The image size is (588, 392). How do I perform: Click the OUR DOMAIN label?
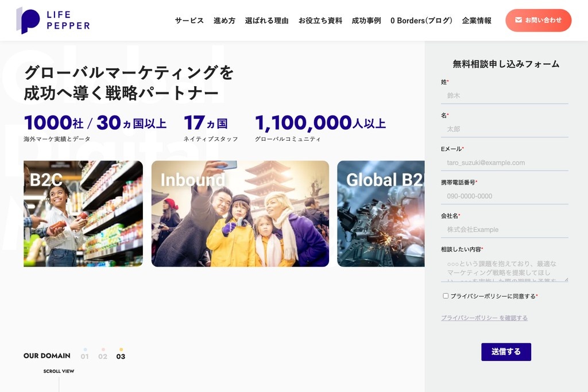pyautogui.click(x=47, y=356)
